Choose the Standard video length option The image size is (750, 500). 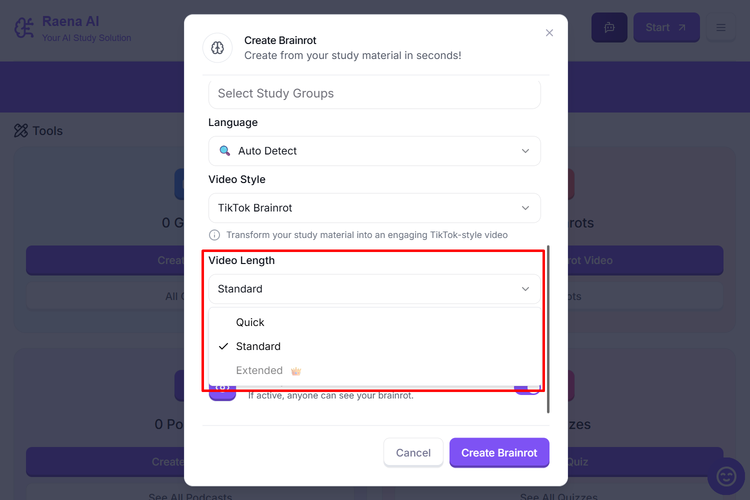point(258,347)
